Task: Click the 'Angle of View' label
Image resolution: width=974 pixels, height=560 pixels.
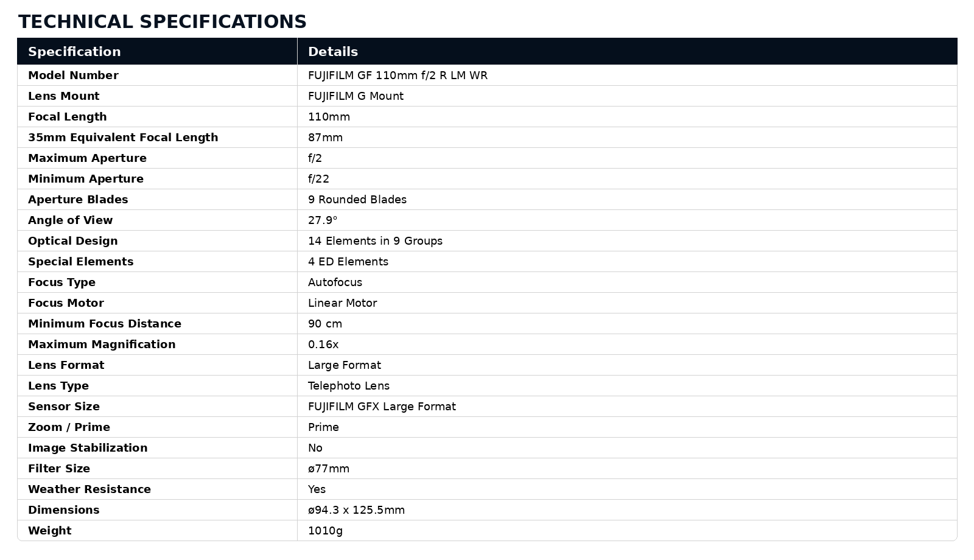Action: tap(70, 220)
